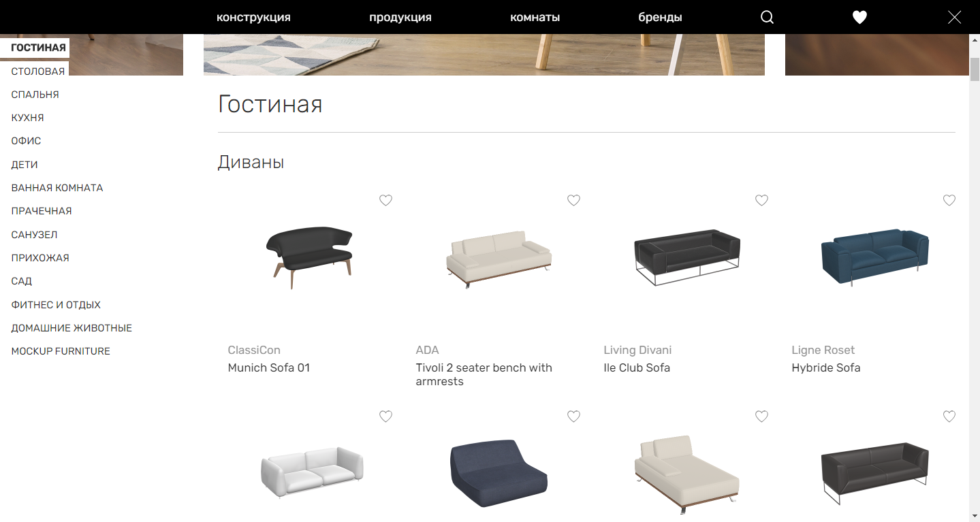
Task: Toggle heart on Tivoli 2 seater bench
Action: point(573,200)
